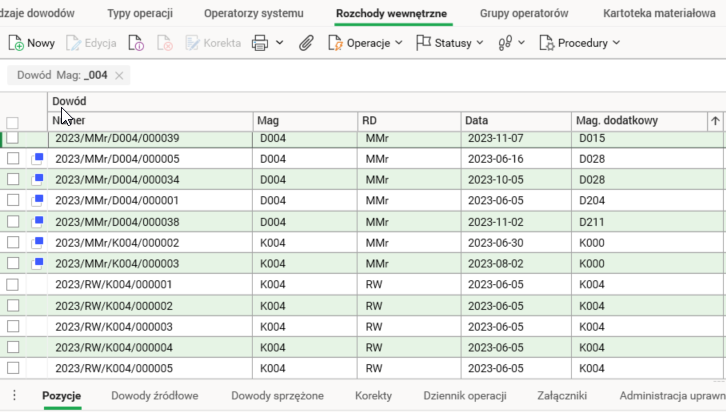Click linked-document icon for 2023/MMr/D004/000034

(x=37, y=180)
